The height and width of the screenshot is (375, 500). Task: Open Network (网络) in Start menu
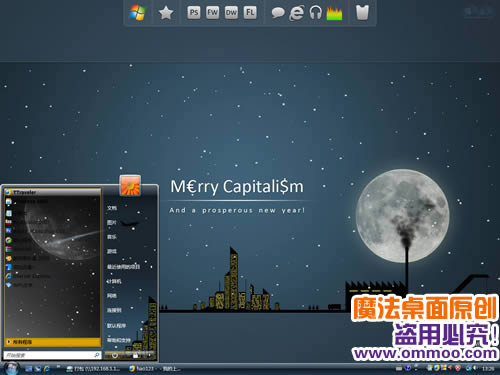112,296
